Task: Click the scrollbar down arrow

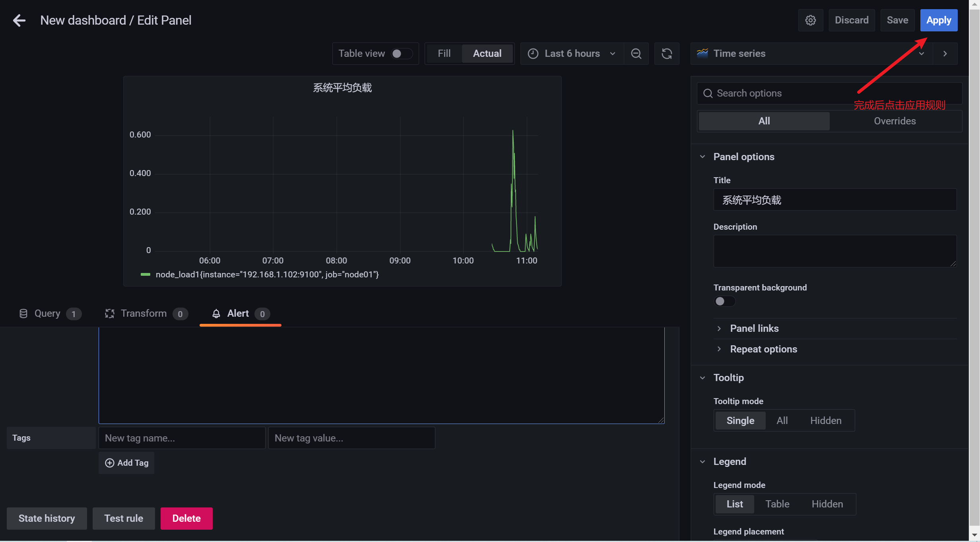Action: 974,535
